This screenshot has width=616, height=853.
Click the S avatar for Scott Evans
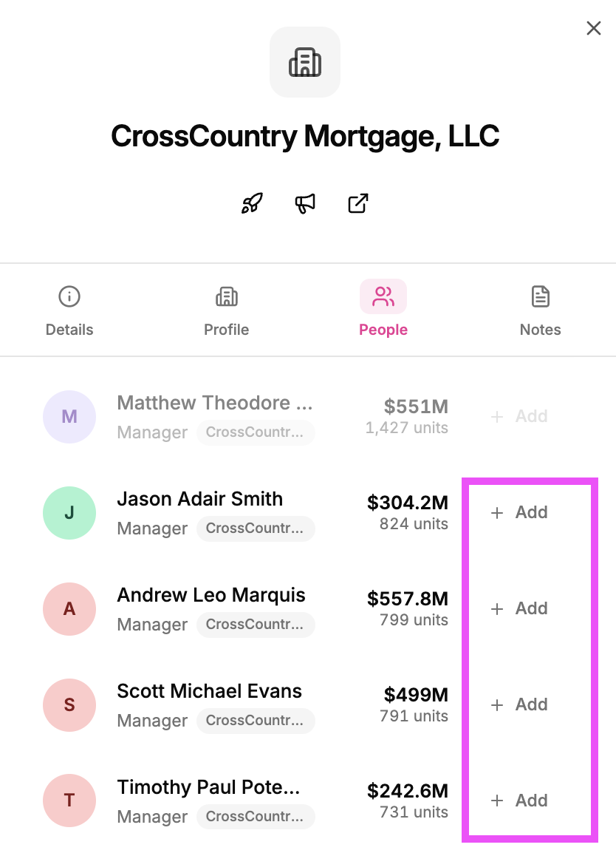[x=69, y=705]
